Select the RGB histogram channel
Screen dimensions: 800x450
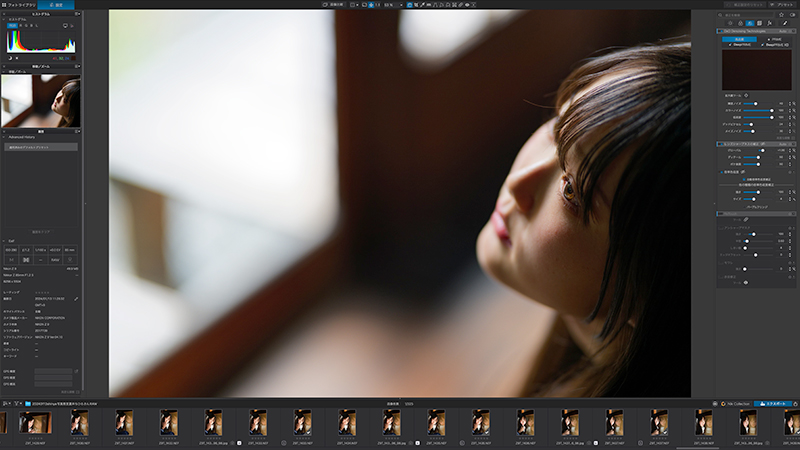(x=12, y=26)
